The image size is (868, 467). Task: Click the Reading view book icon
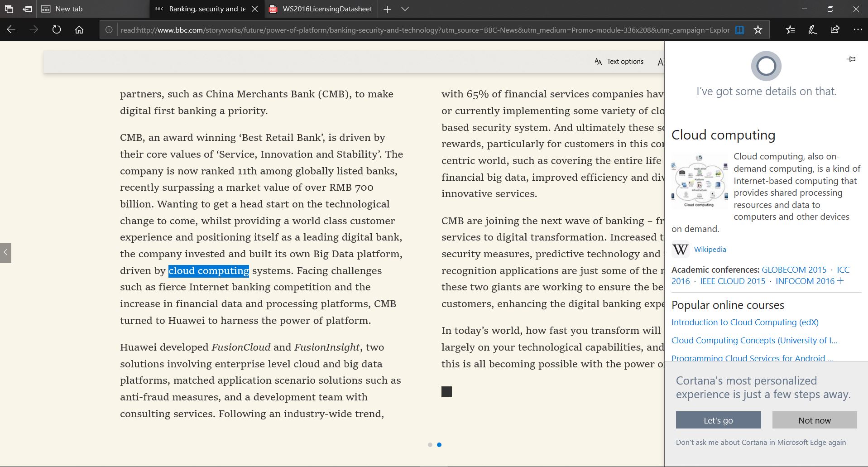click(x=739, y=30)
